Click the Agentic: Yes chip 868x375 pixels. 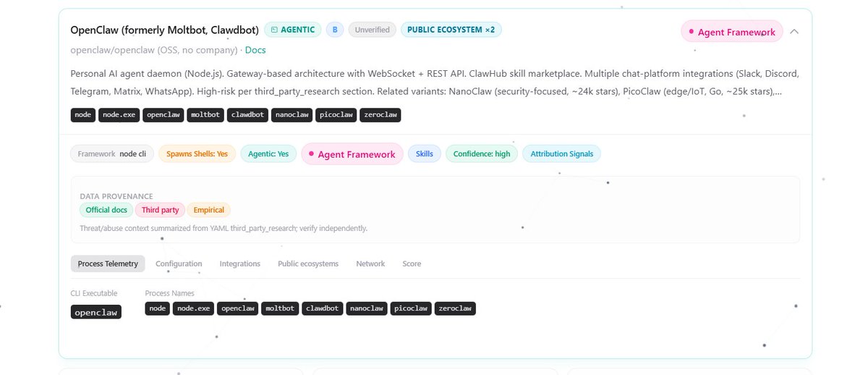268,153
